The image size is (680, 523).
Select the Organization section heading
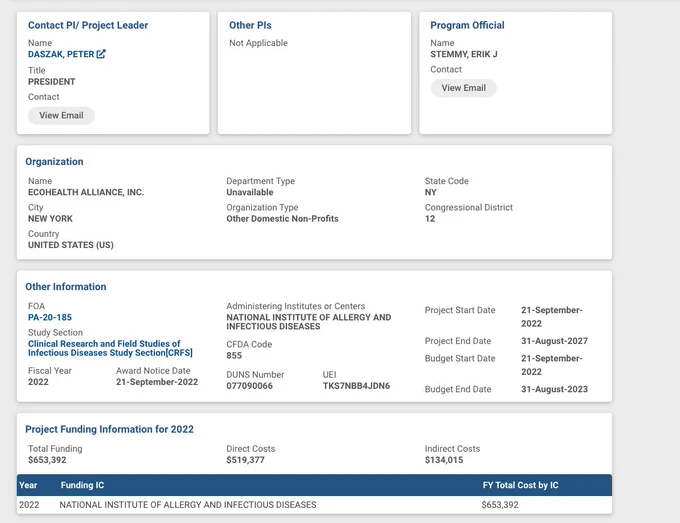(x=54, y=162)
